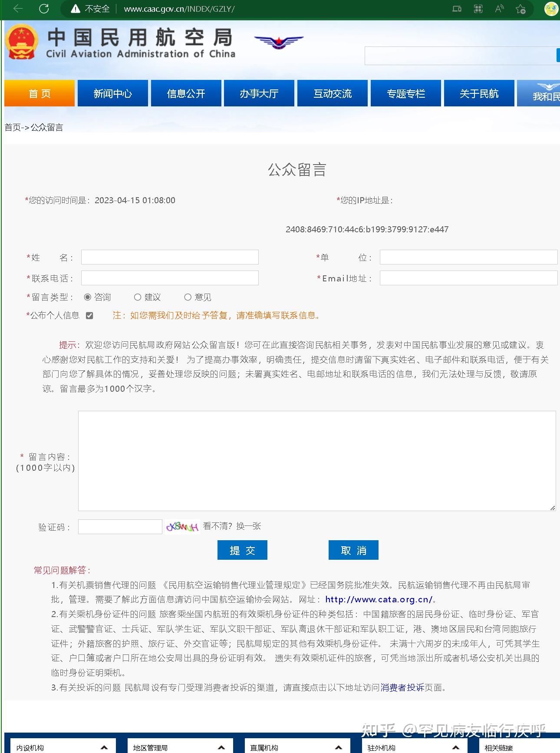Activate the read aloud icon

tap(499, 9)
